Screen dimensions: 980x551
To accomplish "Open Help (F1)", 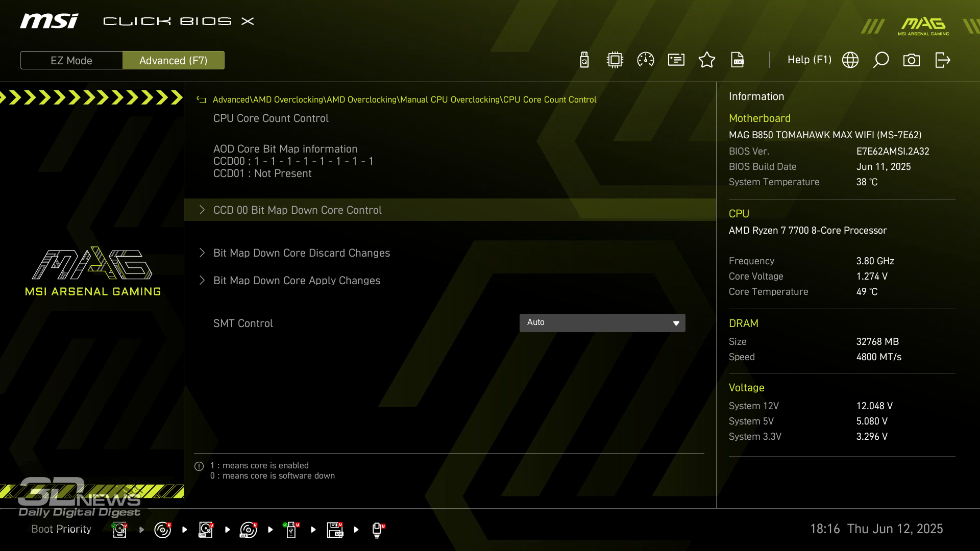I will (x=810, y=60).
